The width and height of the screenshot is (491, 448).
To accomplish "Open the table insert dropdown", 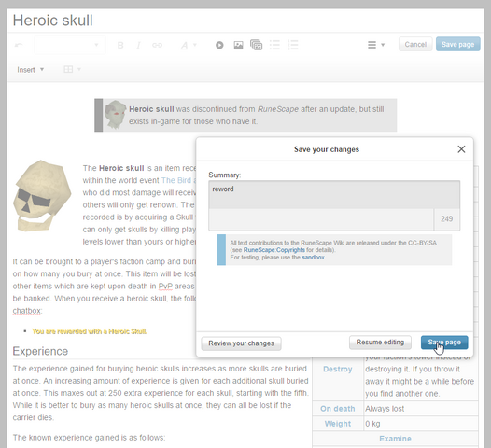I will (x=72, y=69).
